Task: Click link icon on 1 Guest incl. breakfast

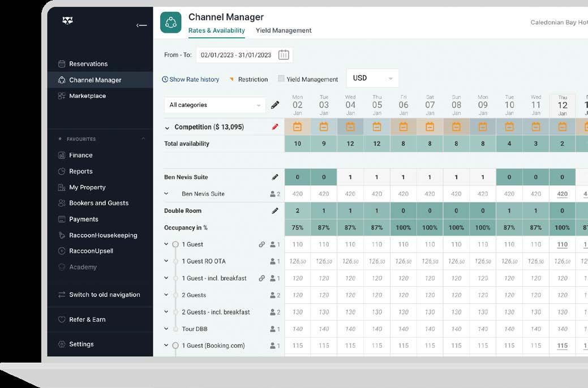Action: click(x=262, y=278)
